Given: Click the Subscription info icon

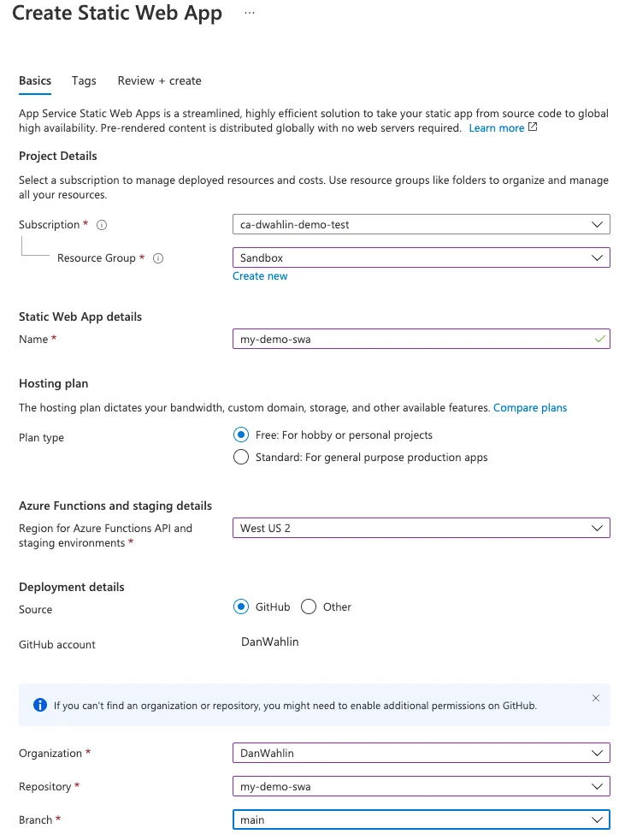Looking at the screenshot, I should point(102,225).
